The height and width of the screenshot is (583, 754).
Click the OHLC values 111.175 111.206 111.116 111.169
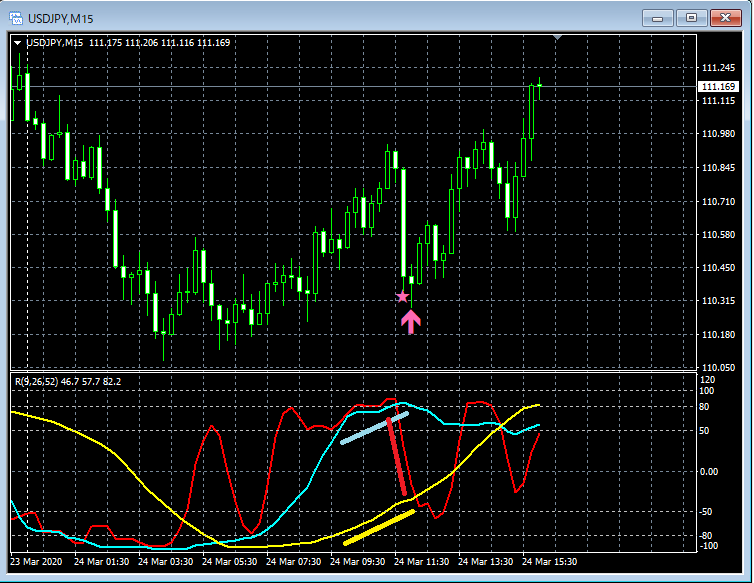160,43
